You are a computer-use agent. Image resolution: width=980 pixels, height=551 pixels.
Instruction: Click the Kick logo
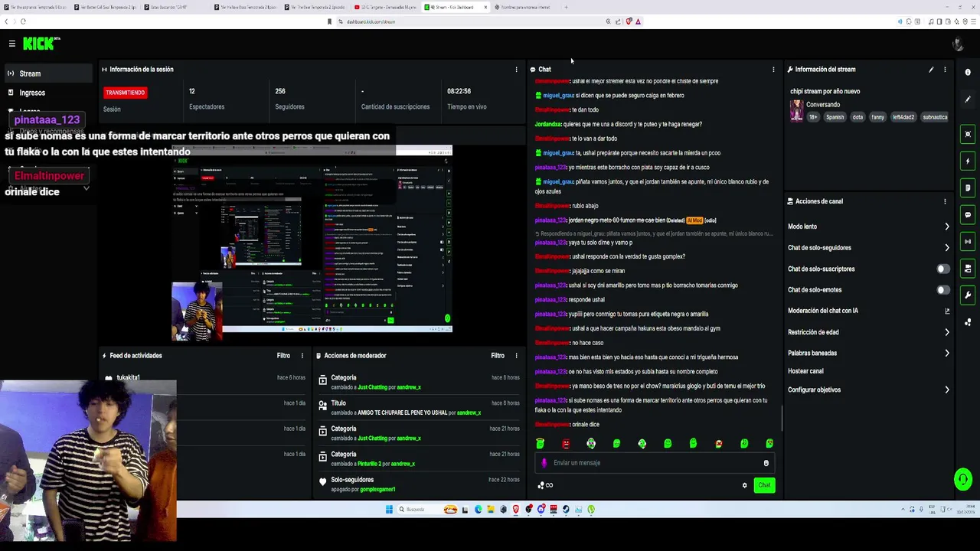pos(41,44)
